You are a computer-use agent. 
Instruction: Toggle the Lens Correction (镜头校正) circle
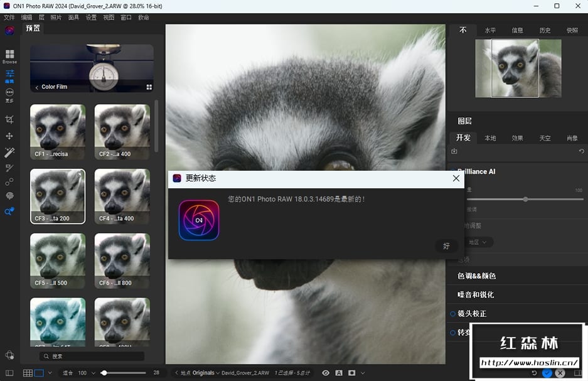pos(452,314)
